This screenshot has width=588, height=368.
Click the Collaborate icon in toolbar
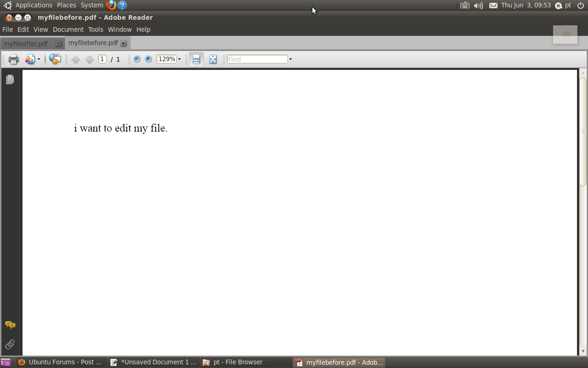click(30, 59)
